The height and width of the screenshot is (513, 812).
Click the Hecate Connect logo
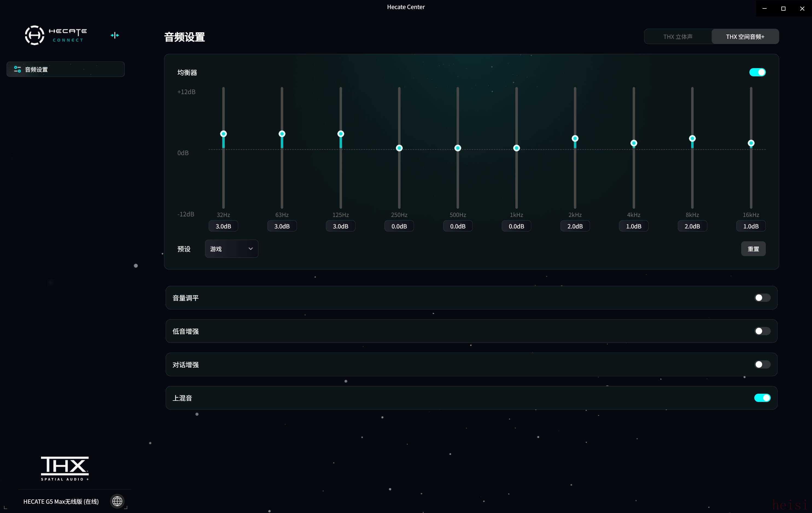click(56, 35)
